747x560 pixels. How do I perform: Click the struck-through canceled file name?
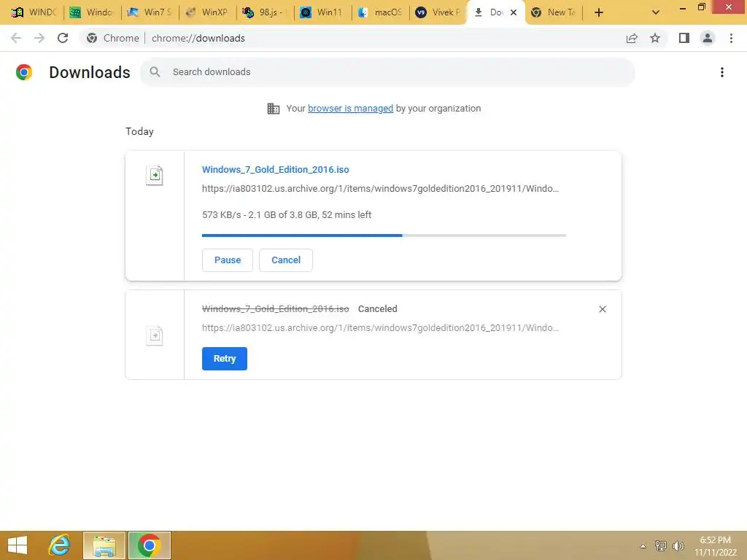(275, 309)
